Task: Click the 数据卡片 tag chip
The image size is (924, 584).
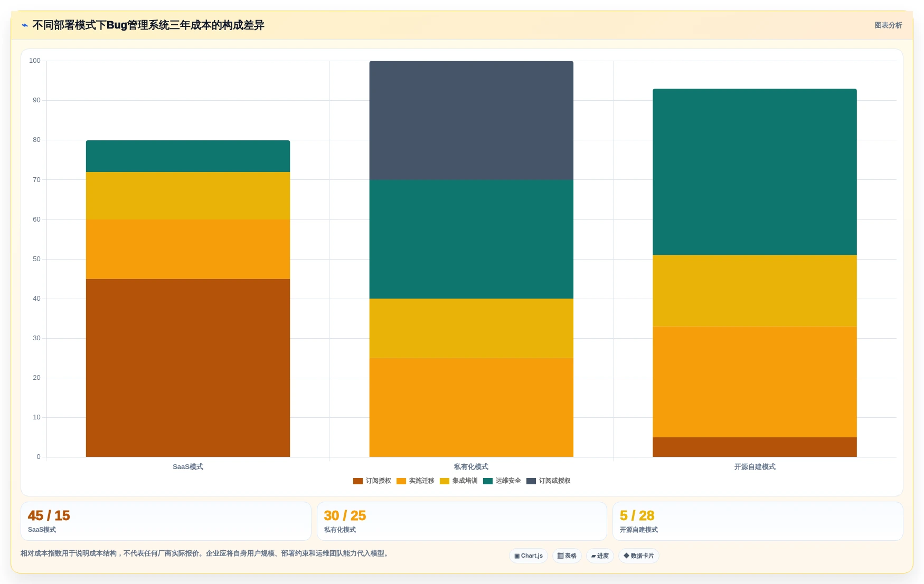Action: click(639, 556)
